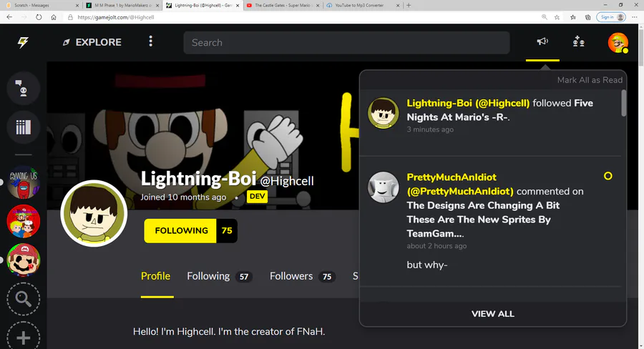Screen dimensions: 644x349
Task: Click the zoom magnifier icon in address bar
Action: point(545,17)
